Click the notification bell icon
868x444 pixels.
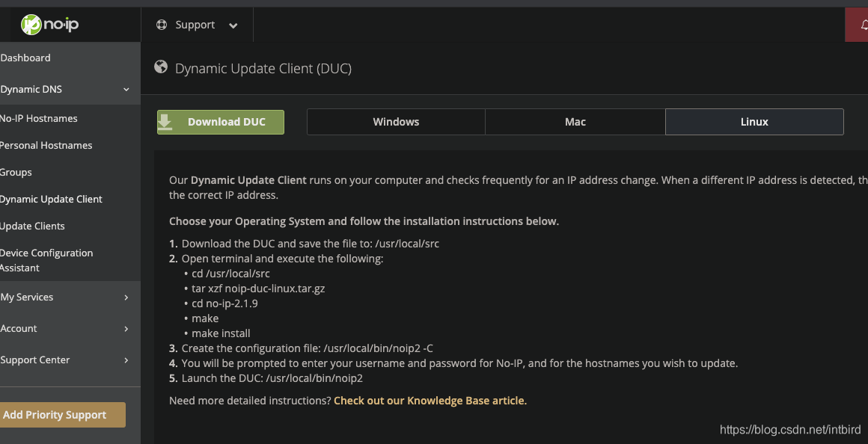[x=864, y=25]
